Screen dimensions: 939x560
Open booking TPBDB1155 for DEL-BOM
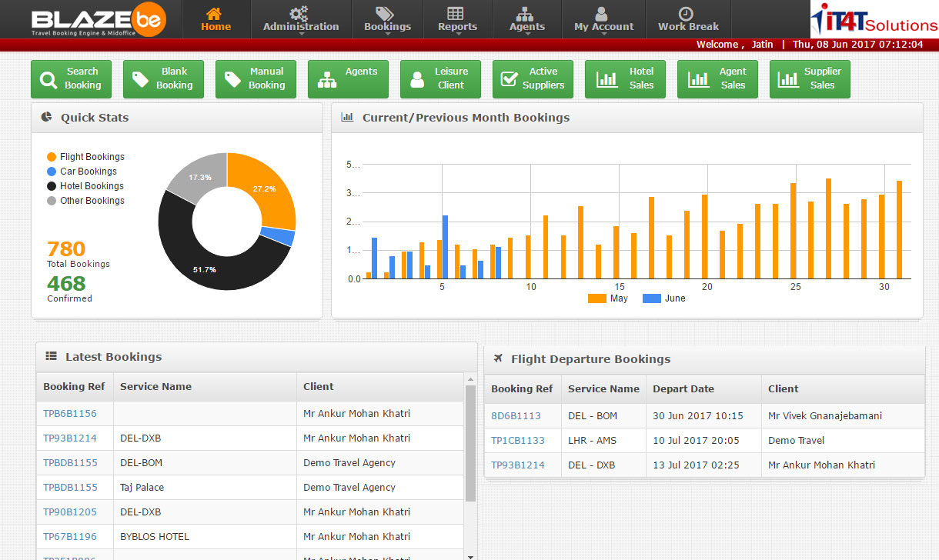point(70,463)
